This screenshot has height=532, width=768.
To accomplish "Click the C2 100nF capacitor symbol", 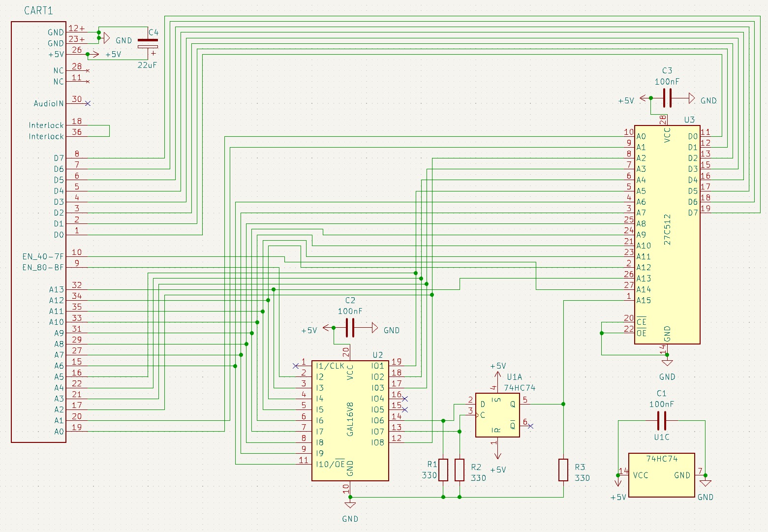I will coord(350,328).
